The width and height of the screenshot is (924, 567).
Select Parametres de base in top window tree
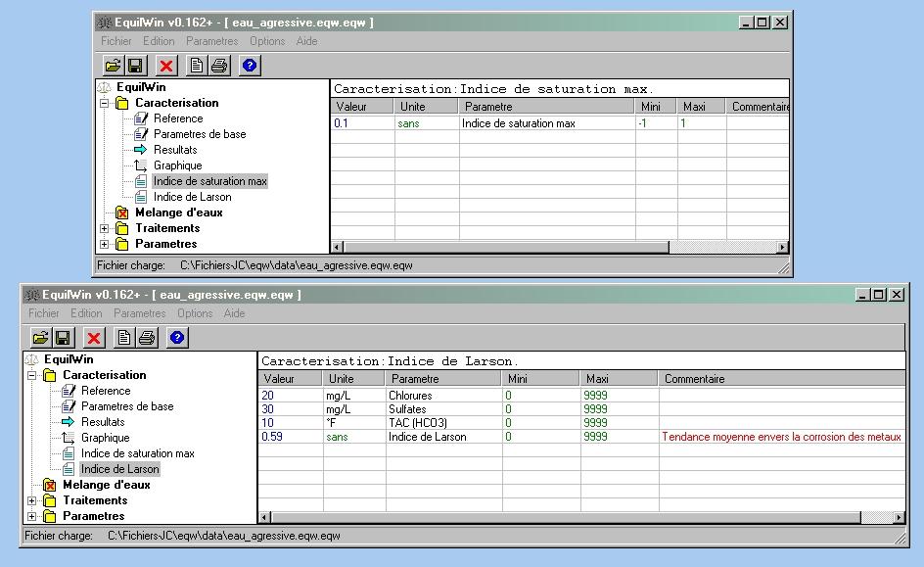(x=200, y=134)
